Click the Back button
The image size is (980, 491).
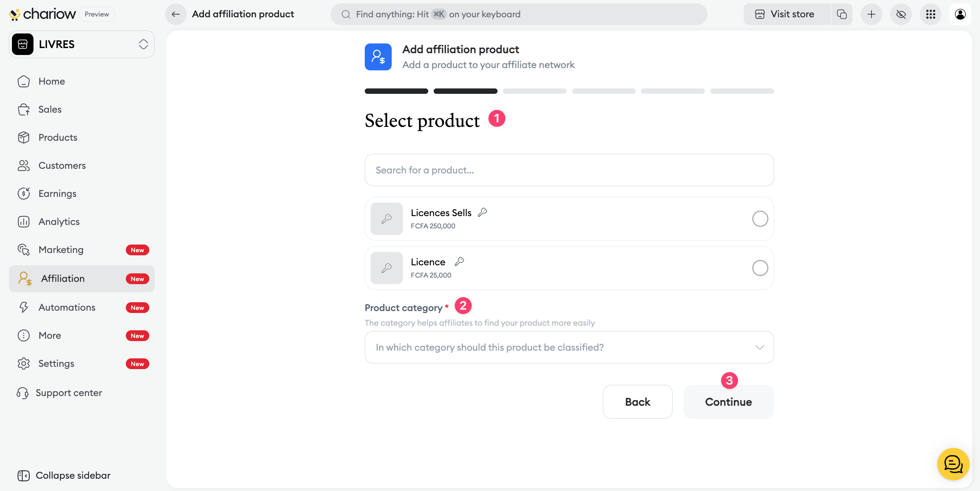pyautogui.click(x=637, y=402)
